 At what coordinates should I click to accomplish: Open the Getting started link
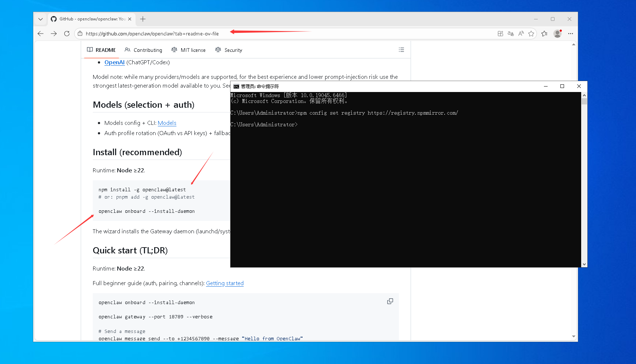point(225,283)
